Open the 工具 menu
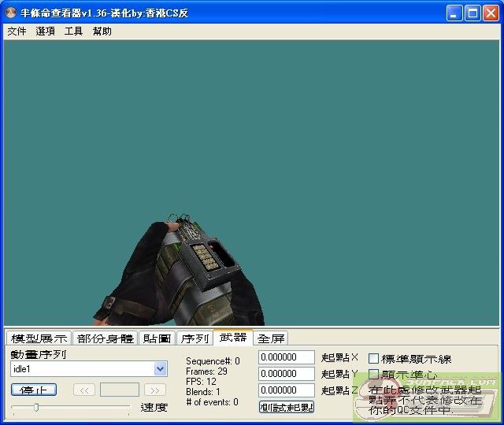 (x=73, y=31)
